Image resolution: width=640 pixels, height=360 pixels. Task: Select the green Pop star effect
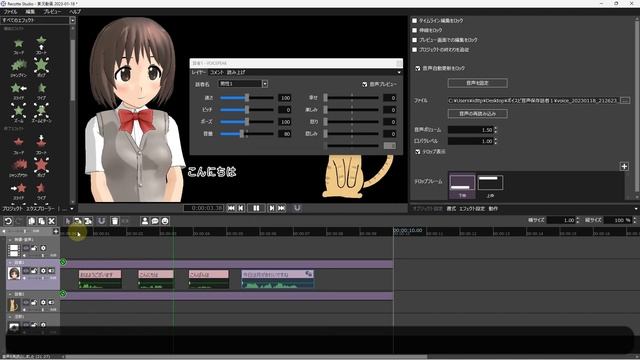pos(41,65)
